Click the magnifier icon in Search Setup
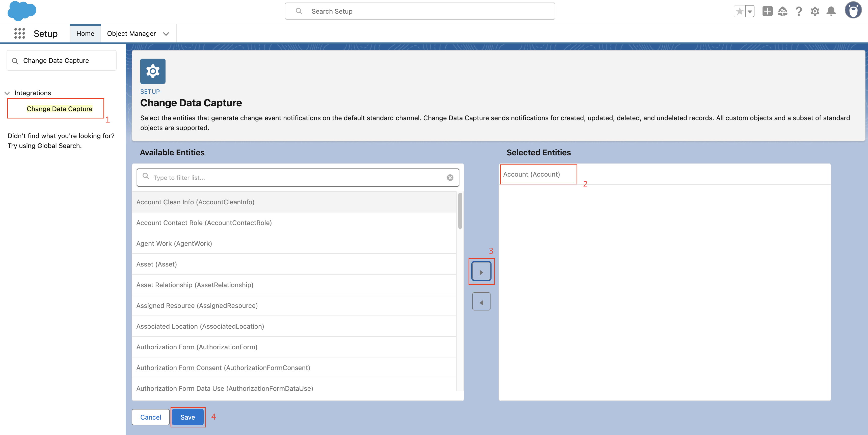 299,11
